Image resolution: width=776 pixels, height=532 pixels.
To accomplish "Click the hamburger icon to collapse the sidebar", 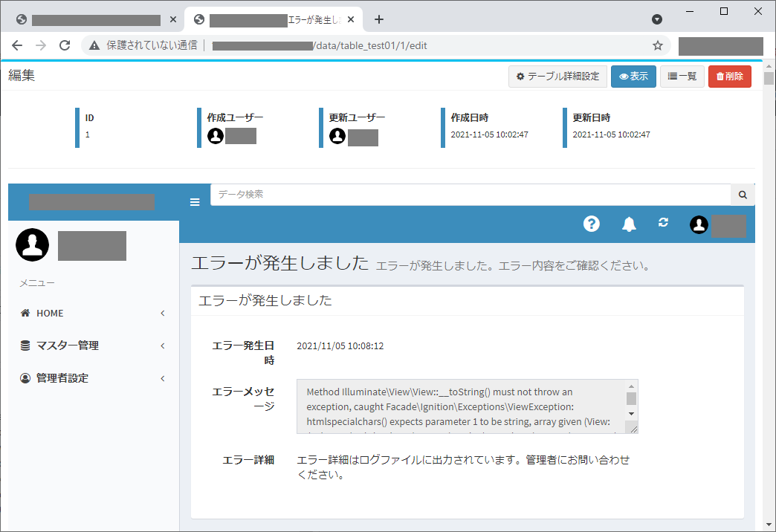I will 194,201.
